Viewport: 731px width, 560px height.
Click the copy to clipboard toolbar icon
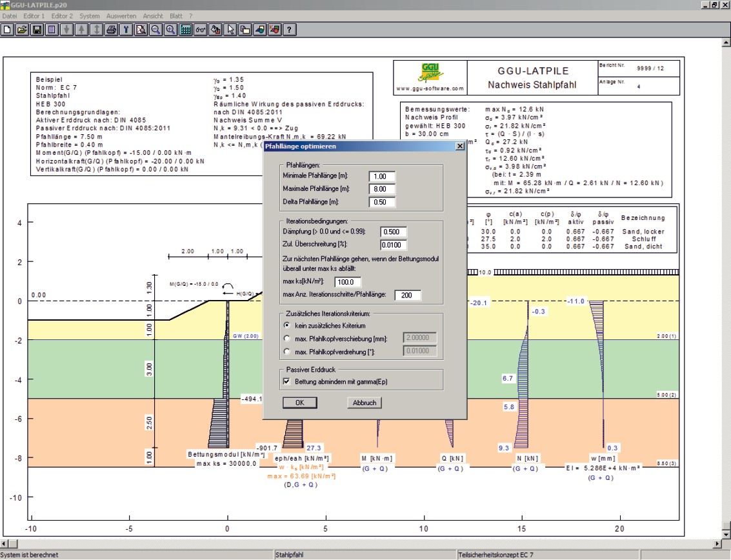point(245,30)
